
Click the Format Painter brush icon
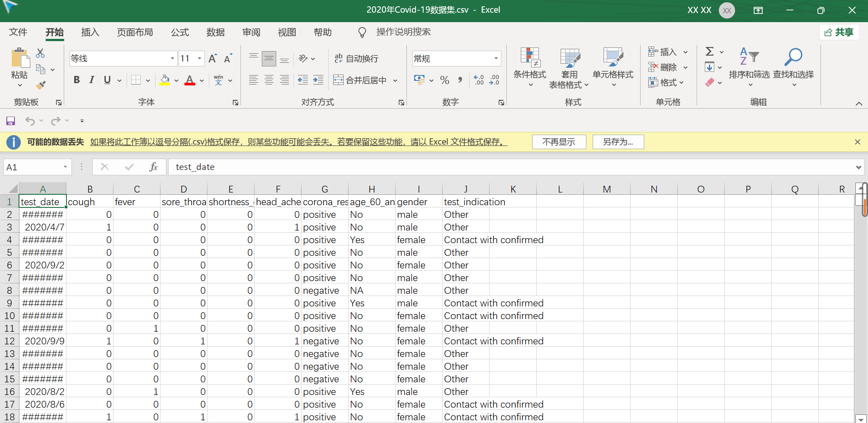(x=41, y=85)
